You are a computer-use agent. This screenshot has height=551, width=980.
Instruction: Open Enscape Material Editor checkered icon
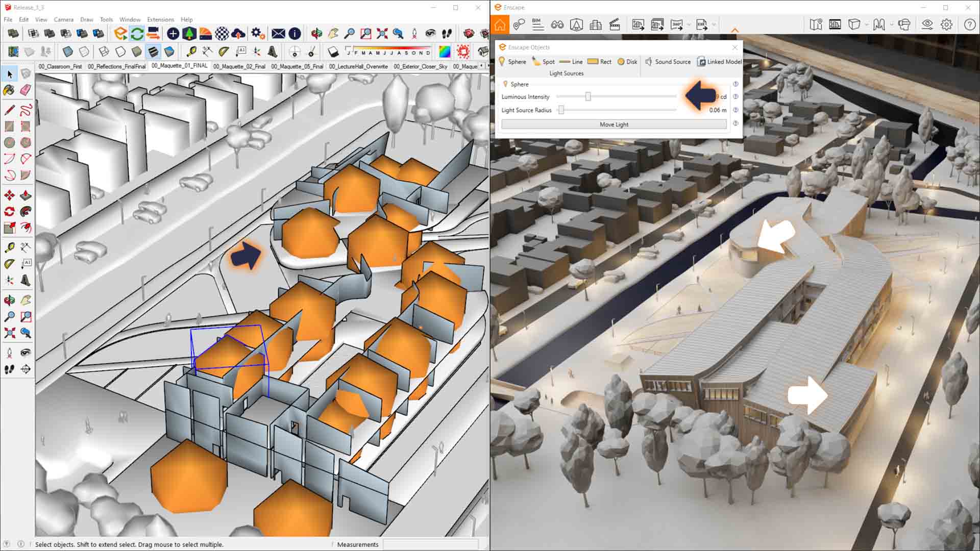(222, 34)
